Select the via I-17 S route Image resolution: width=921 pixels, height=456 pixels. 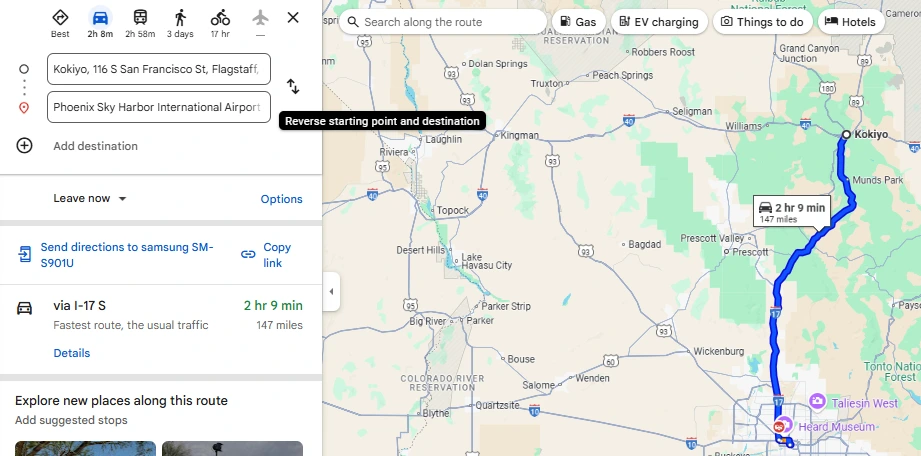[x=161, y=329]
